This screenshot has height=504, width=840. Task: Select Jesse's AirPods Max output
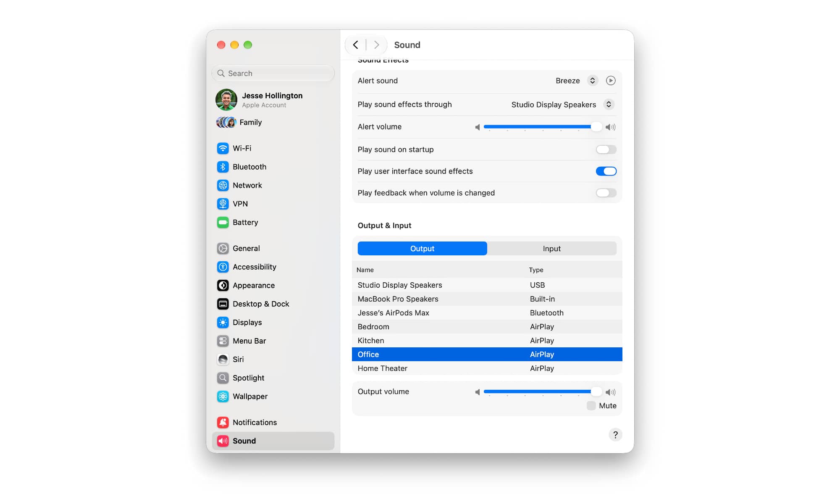tap(487, 312)
